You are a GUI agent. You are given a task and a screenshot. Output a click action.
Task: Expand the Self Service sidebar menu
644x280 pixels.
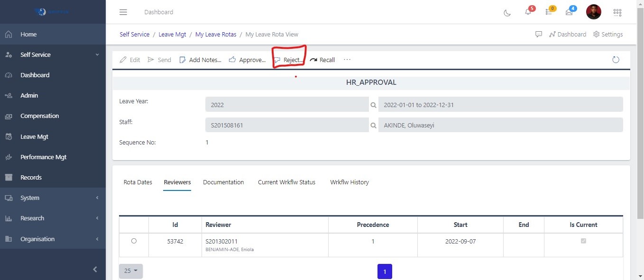(x=53, y=55)
